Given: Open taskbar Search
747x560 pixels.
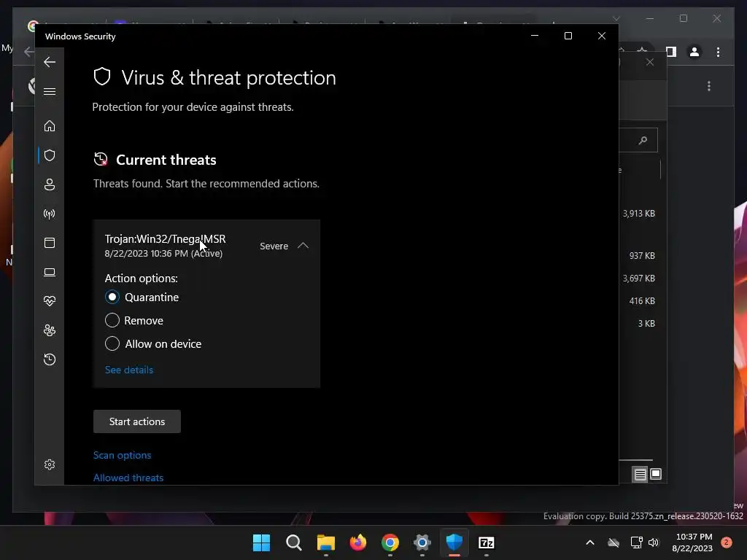Looking at the screenshot, I should click(x=293, y=542).
